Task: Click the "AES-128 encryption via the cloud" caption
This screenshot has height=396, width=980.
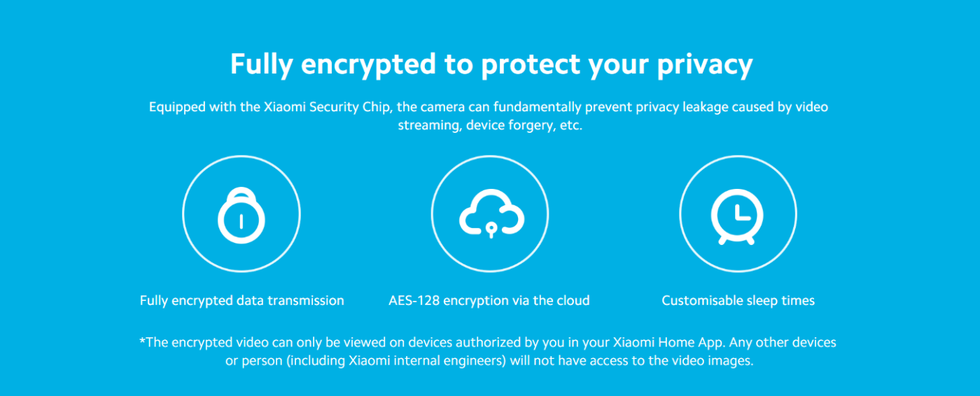Action: 489,301
